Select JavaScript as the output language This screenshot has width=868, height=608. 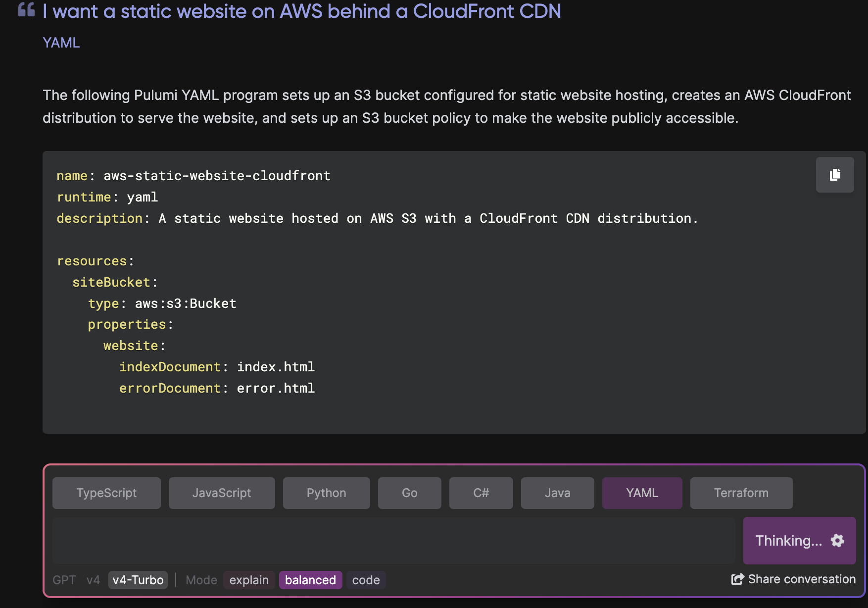[222, 493]
